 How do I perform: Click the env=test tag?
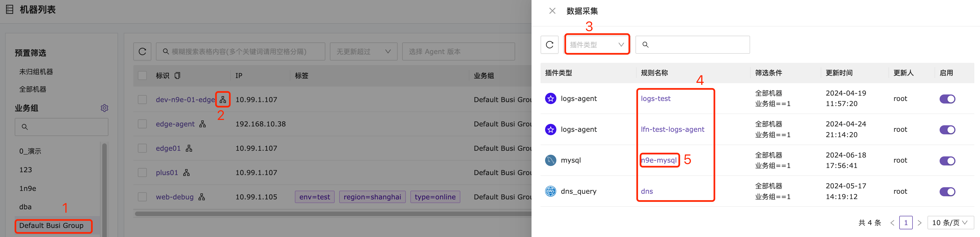[315, 197]
